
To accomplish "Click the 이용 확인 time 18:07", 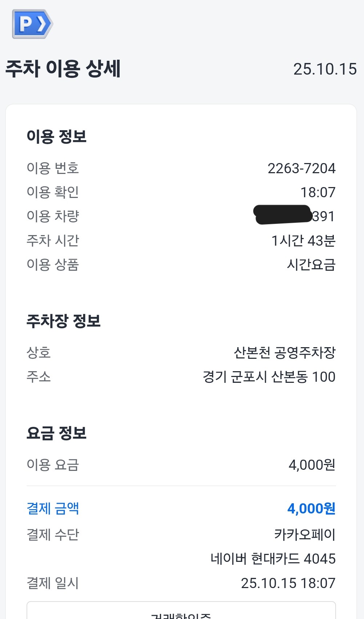I will point(318,192).
